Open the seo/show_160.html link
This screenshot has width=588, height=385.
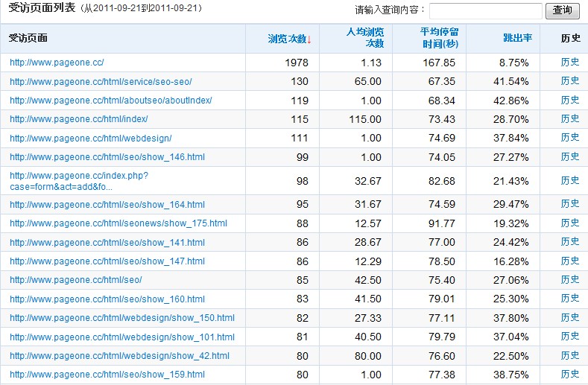click(107, 299)
